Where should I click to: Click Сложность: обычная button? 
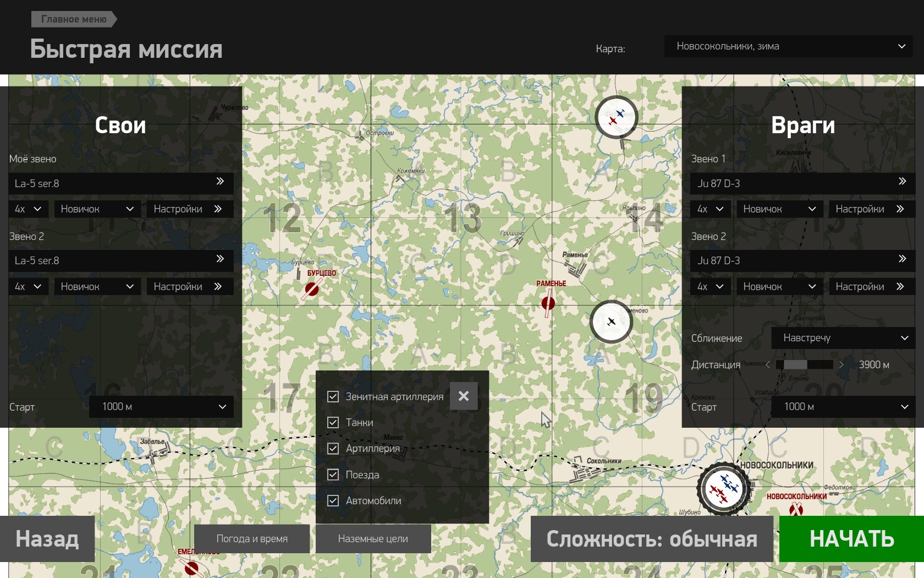click(652, 539)
